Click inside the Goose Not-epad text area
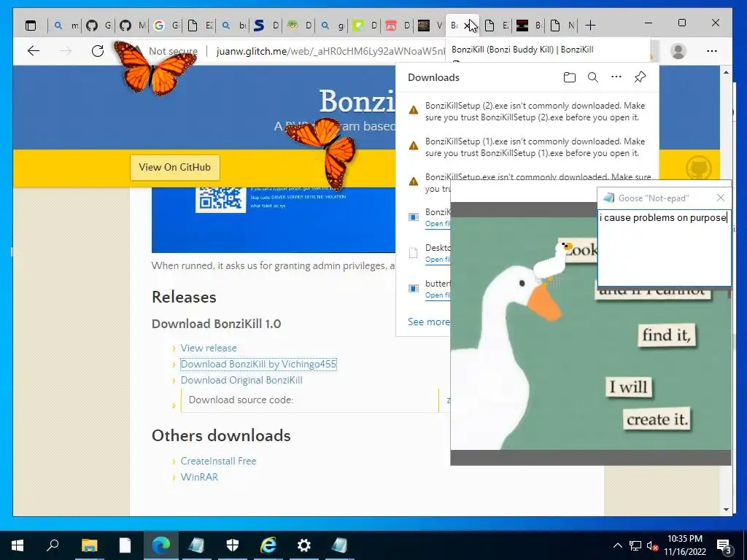This screenshot has height=560, width=747. click(664, 248)
